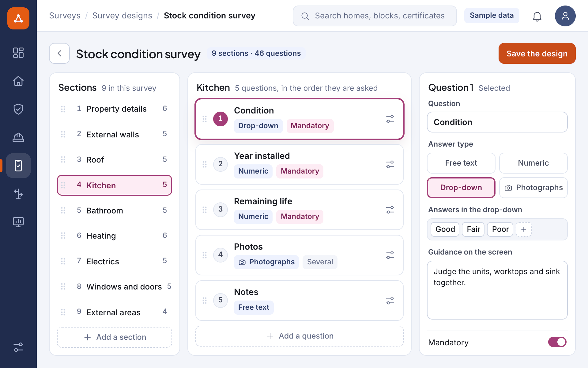Open the surveys clipboard icon in sidebar
This screenshot has height=368, width=588.
coord(18,166)
